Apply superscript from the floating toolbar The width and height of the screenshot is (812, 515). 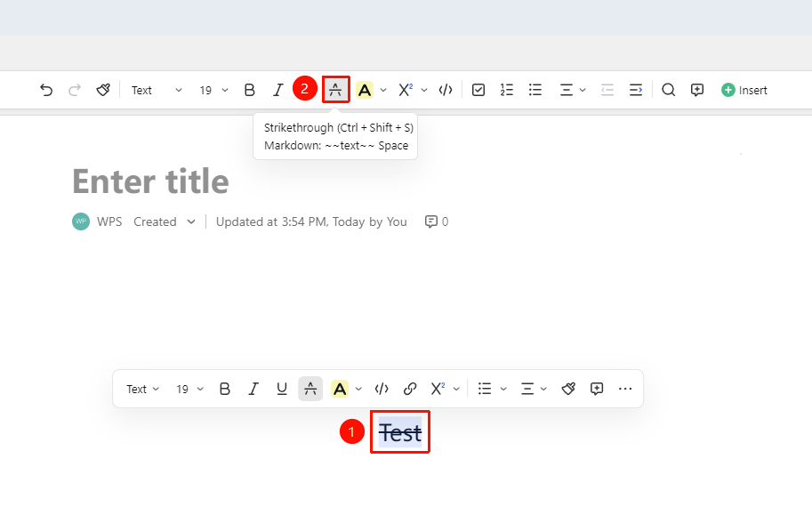pyautogui.click(x=438, y=389)
